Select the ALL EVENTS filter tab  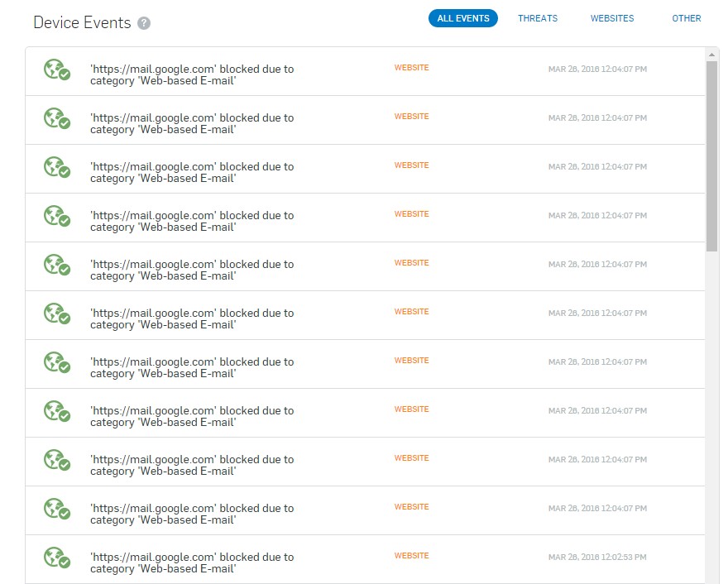(463, 18)
